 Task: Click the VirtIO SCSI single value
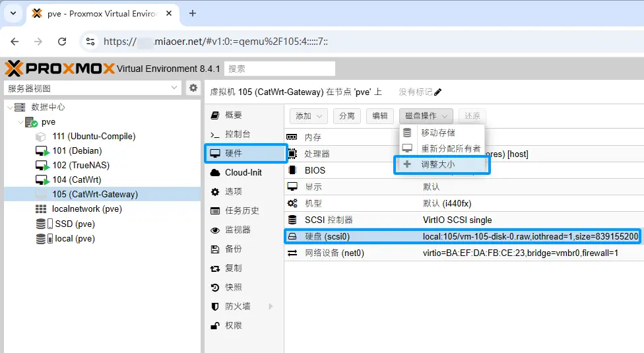457,220
